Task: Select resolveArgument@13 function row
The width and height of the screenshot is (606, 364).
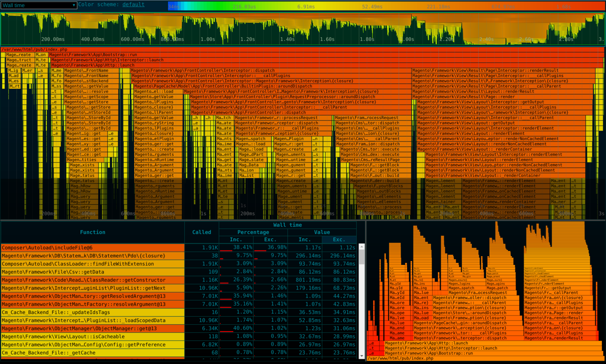Action: (x=93, y=304)
